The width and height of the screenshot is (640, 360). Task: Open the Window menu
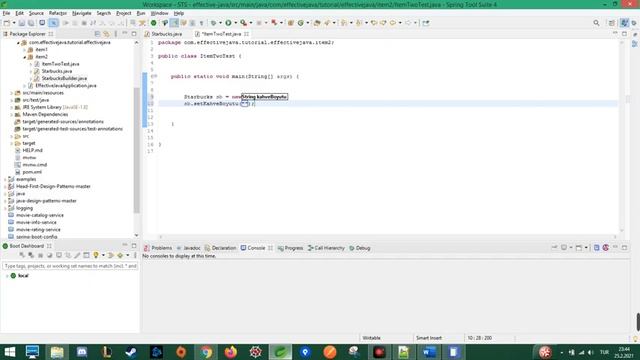point(159,13)
